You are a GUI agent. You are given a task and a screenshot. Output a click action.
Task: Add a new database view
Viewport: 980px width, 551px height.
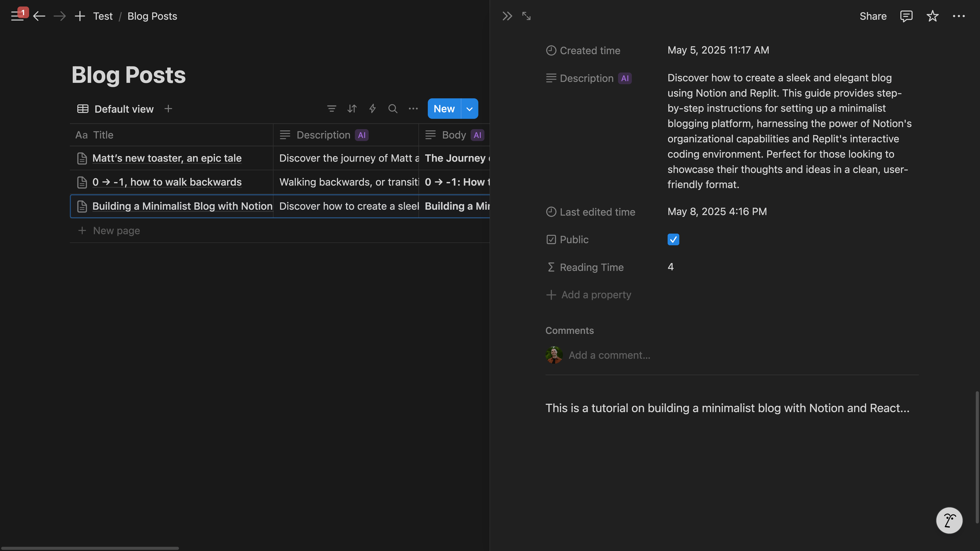(x=168, y=109)
